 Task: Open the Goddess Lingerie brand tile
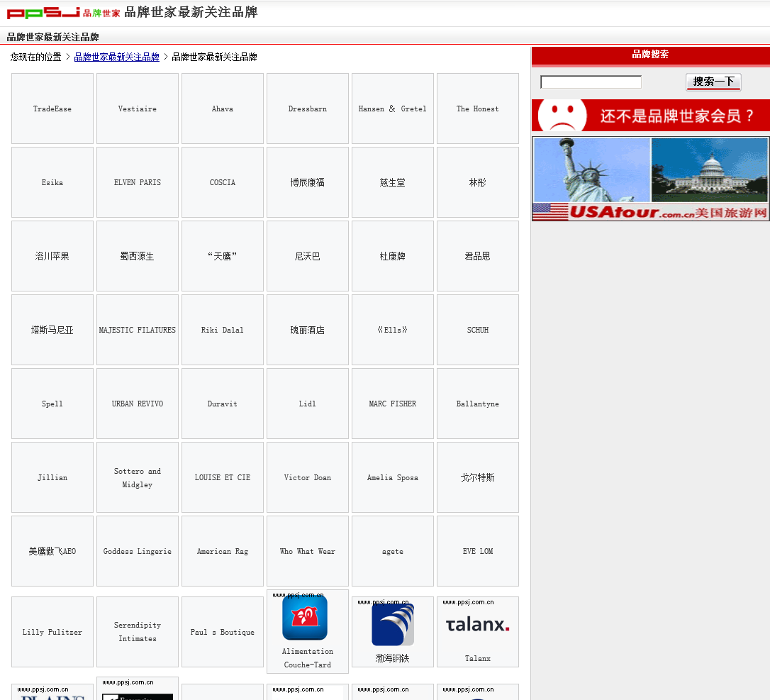coord(138,550)
